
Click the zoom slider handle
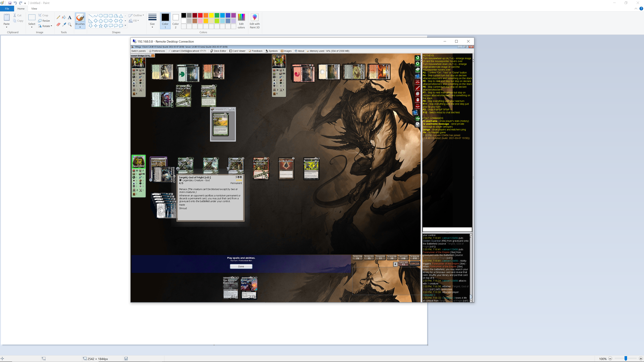(x=626, y=358)
